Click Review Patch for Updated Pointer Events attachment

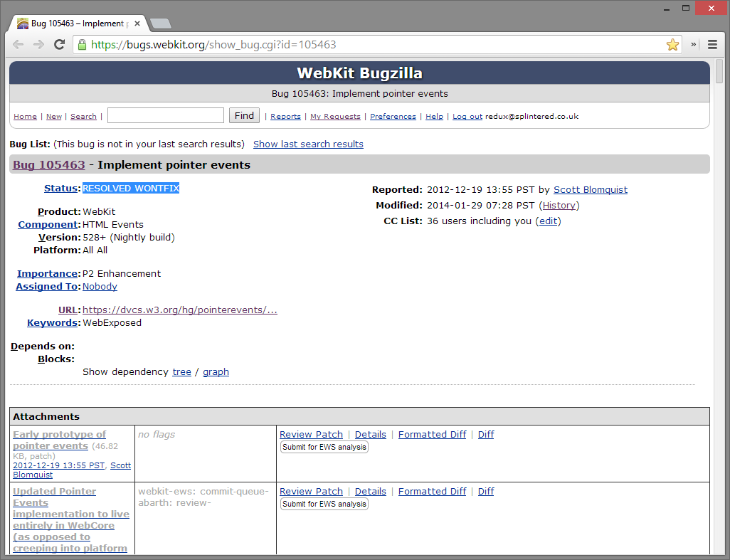tap(311, 492)
